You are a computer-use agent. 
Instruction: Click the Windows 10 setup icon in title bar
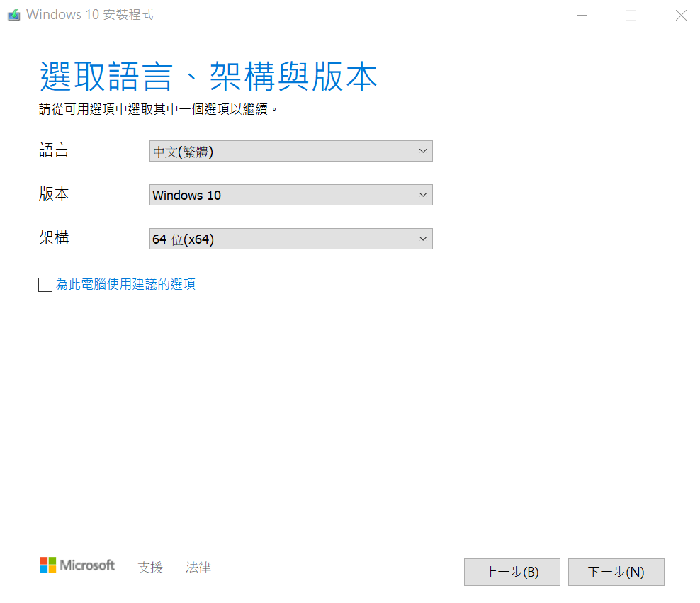[x=14, y=15]
